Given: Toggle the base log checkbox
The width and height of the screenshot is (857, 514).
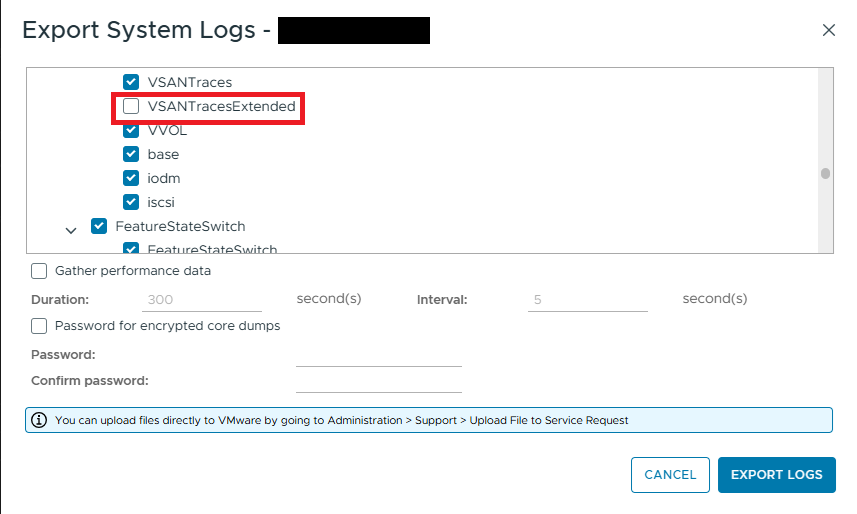Looking at the screenshot, I should (x=131, y=154).
